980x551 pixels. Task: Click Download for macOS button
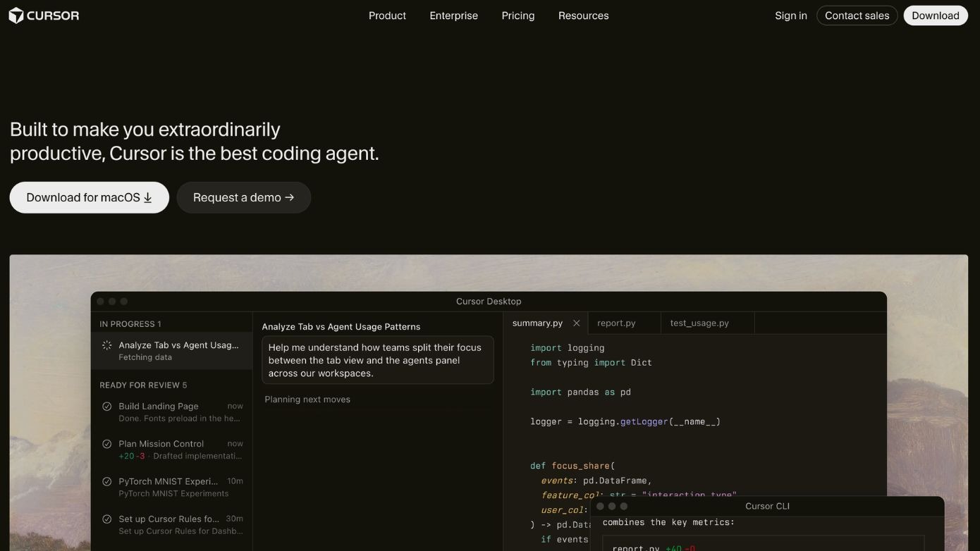coord(90,197)
